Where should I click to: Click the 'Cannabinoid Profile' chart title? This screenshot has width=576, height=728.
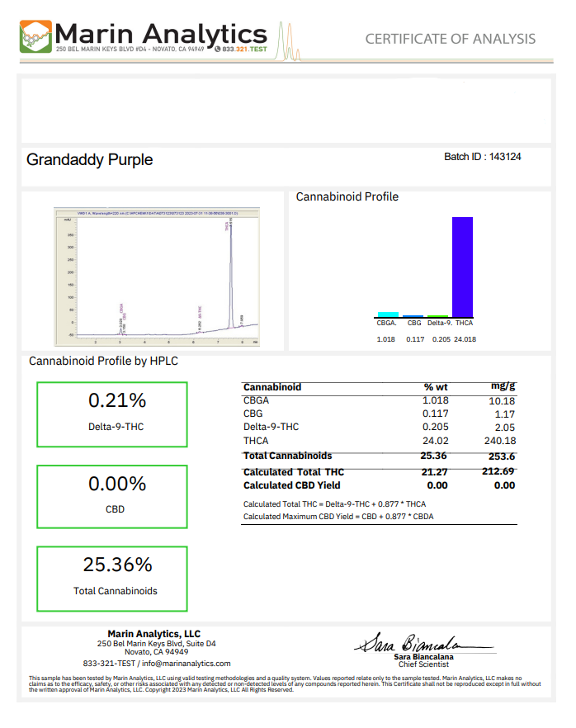click(x=347, y=196)
